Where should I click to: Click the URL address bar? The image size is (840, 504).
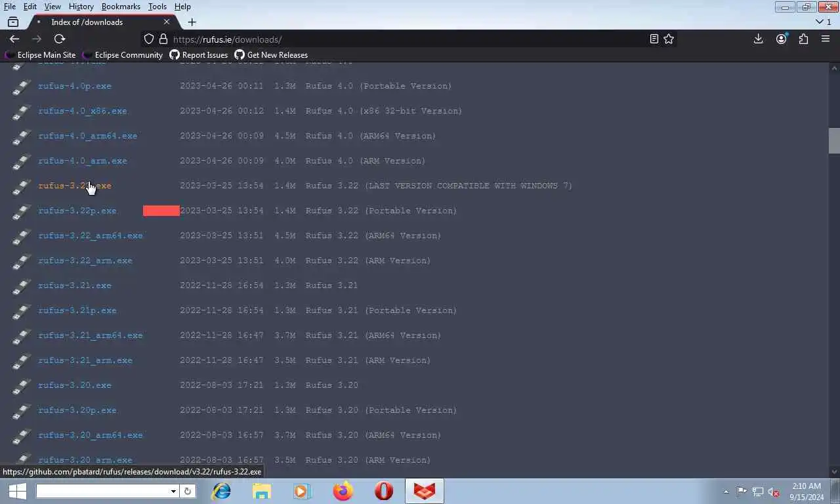[407, 39]
